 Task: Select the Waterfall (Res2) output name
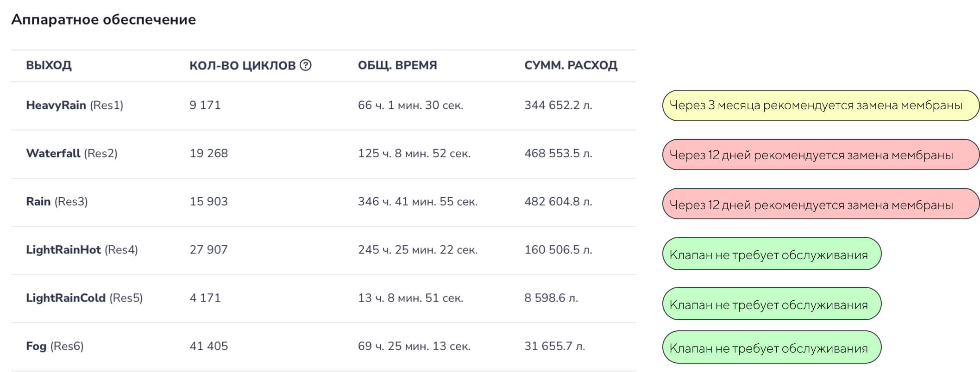(x=72, y=154)
